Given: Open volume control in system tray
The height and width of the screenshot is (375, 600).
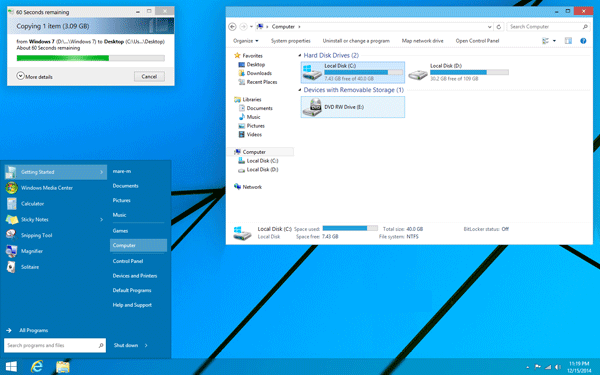Looking at the screenshot, I should (558, 367).
